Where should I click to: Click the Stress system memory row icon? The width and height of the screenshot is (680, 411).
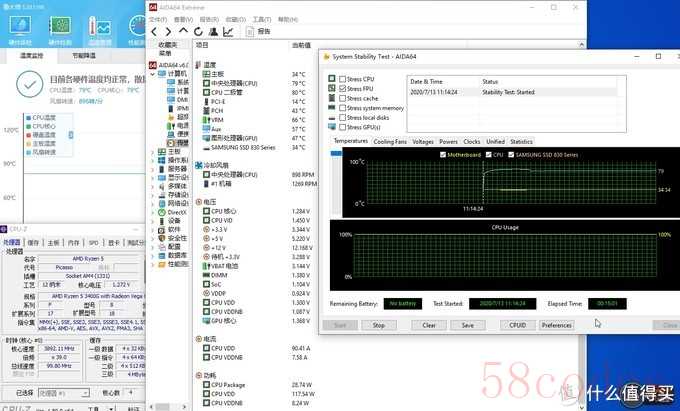click(332, 108)
